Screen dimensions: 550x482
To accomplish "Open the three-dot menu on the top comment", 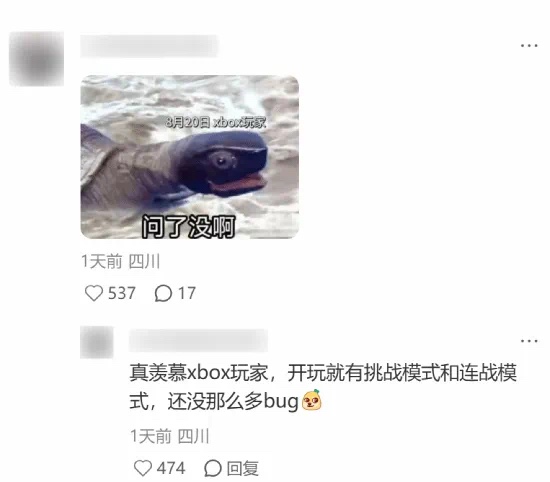I will (x=529, y=46).
